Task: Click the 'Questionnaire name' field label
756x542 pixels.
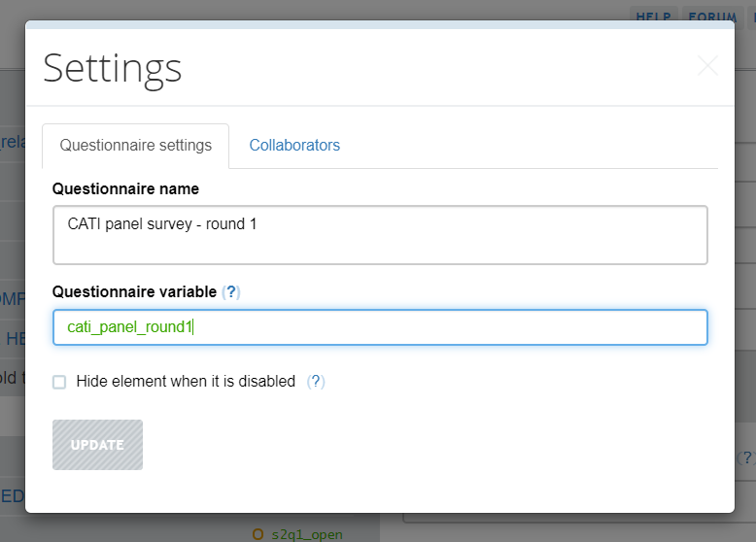Action: pyautogui.click(x=125, y=188)
